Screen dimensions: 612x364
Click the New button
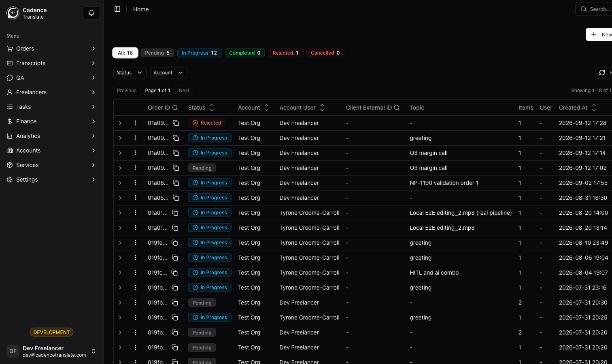599,34
